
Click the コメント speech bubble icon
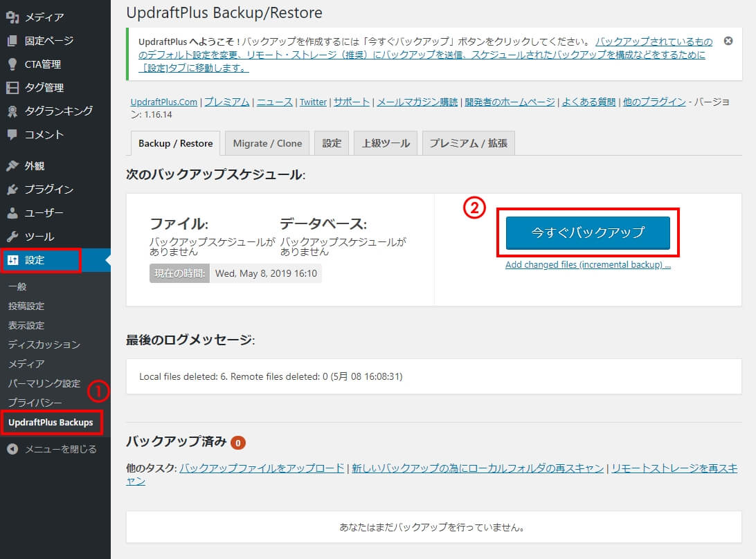pyautogui.click(x=12, y=135)
